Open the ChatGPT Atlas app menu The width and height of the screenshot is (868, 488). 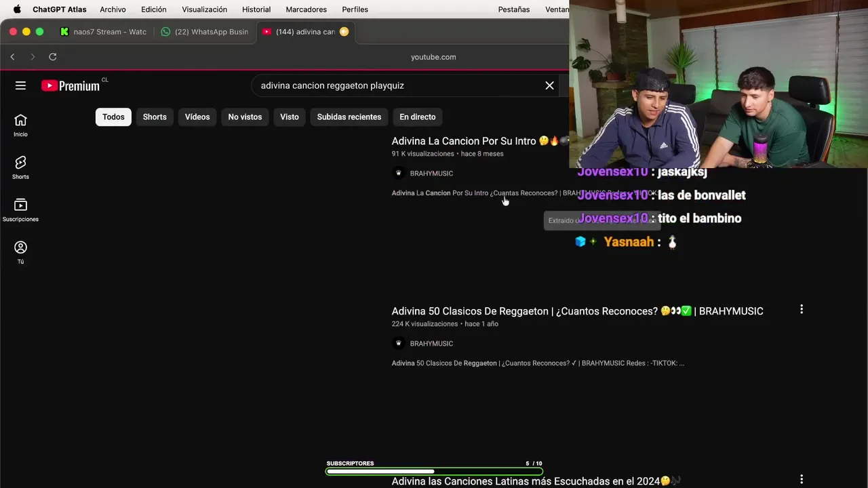[x=60, y=9]
